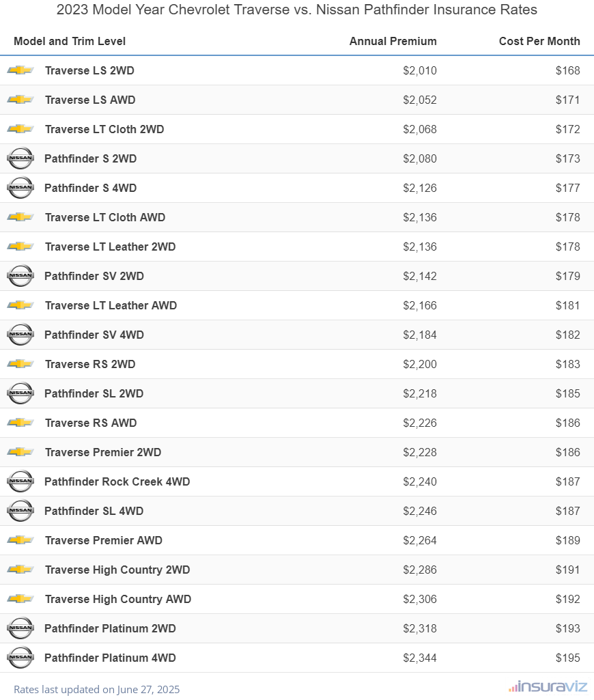The width and height of the screenshot is (594, 700).
Task: Click the Insuraviz logo at bottom right
Action: pos(548,687)
